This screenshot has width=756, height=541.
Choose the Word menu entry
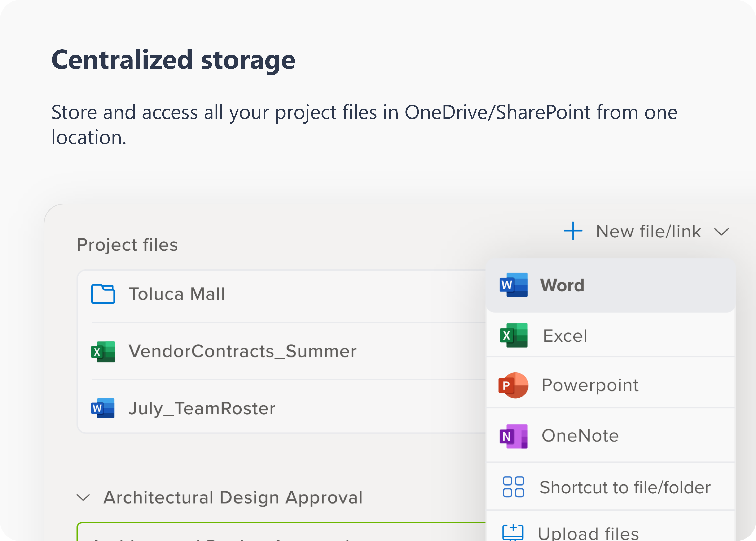[611, 285]
